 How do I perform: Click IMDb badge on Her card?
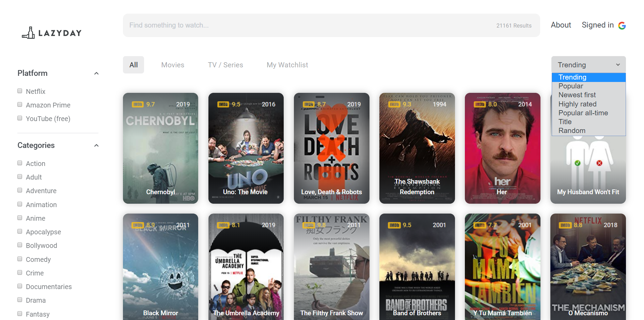pos(480,104)
